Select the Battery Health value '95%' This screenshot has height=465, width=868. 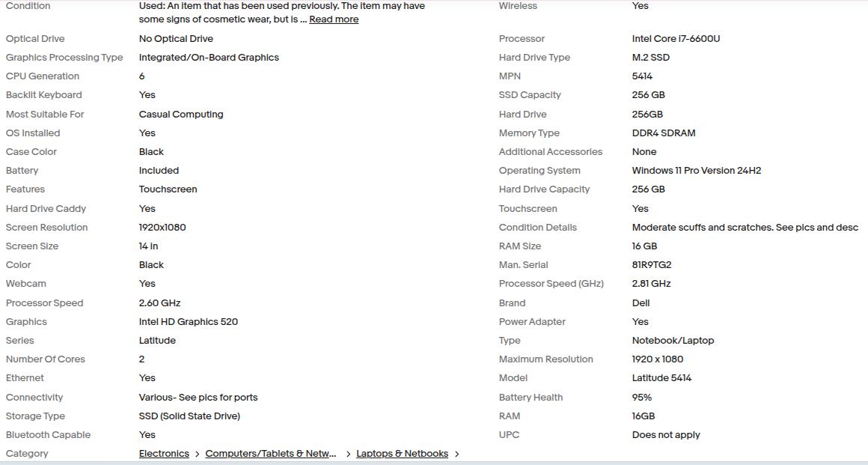coord(641,398)
